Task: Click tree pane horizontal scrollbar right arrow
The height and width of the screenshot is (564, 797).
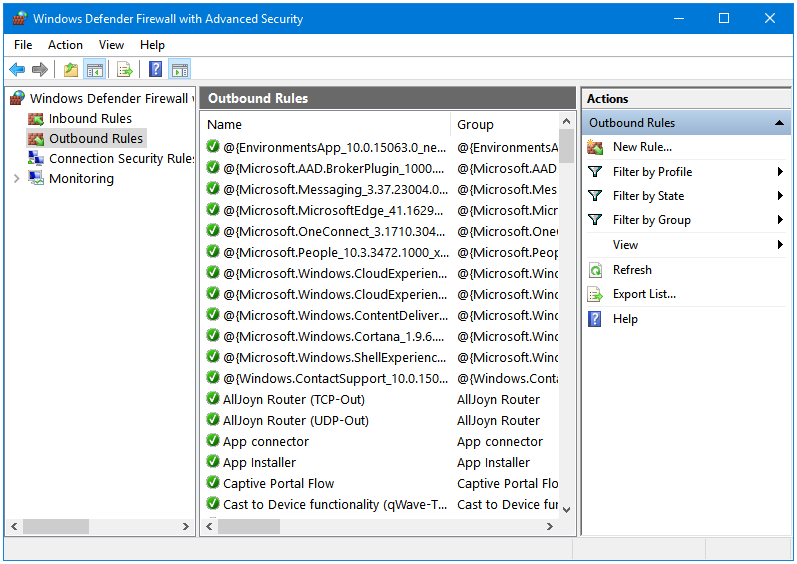Action: (186, 526)
